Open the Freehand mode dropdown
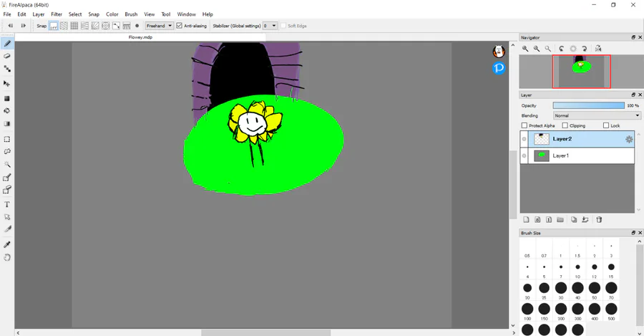The width and height of the screenshot is (644, 336). [160, 26]
